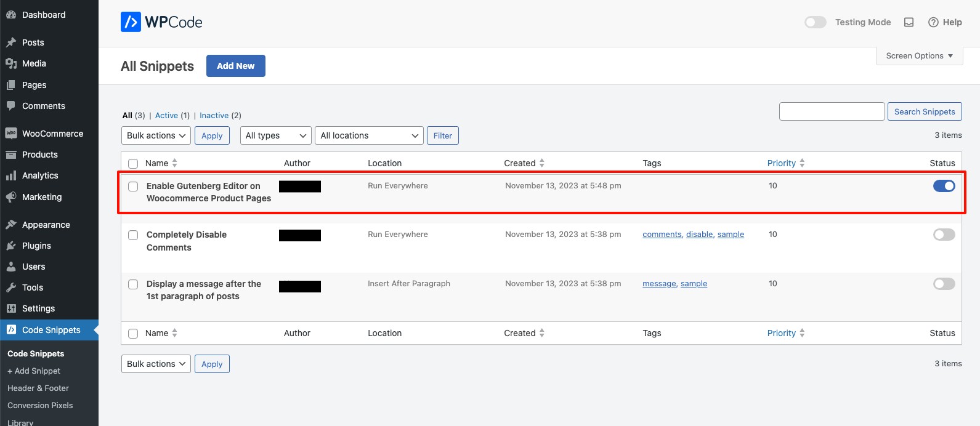The width and height of the screenshot is (980, 426).
Task: Open the 'disable' tag link
Action: click(x=700, y=235)
